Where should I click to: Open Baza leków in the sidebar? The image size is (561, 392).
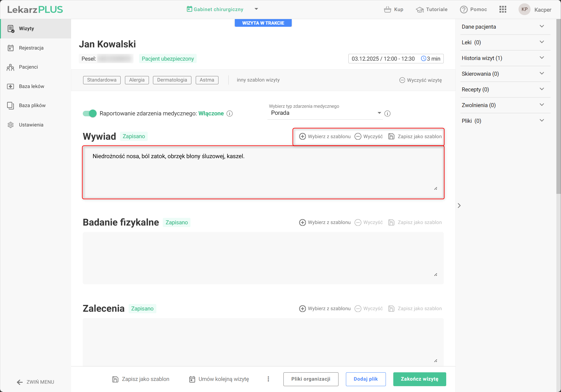31,86
